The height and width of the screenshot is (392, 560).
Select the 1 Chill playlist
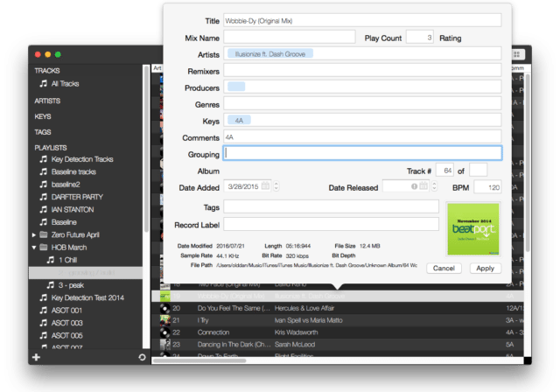click(68, 260)
